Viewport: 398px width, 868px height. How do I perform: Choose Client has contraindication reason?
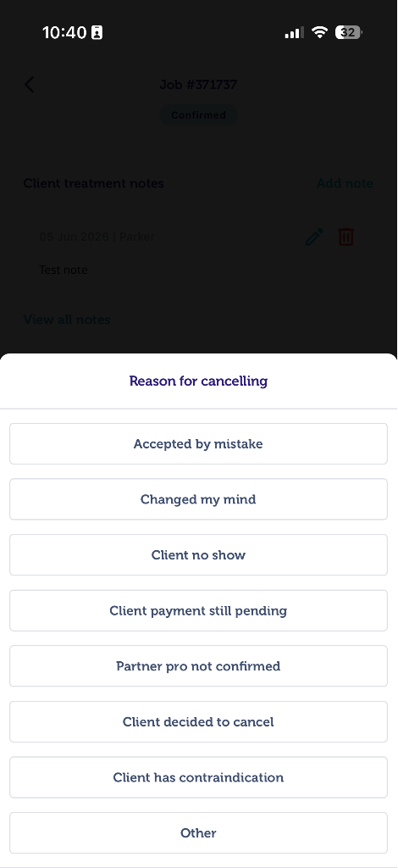(198, 777)
